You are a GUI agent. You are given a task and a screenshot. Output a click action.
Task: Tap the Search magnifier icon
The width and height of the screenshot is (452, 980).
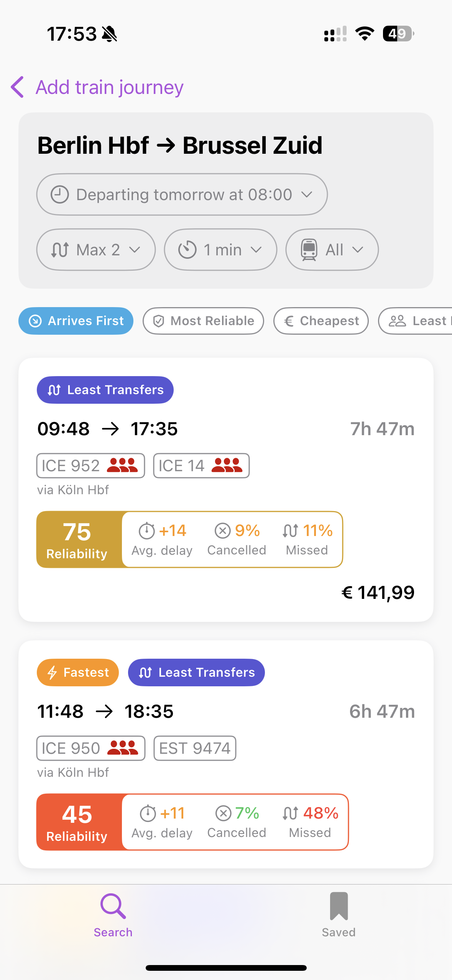[x=113, y=906]
